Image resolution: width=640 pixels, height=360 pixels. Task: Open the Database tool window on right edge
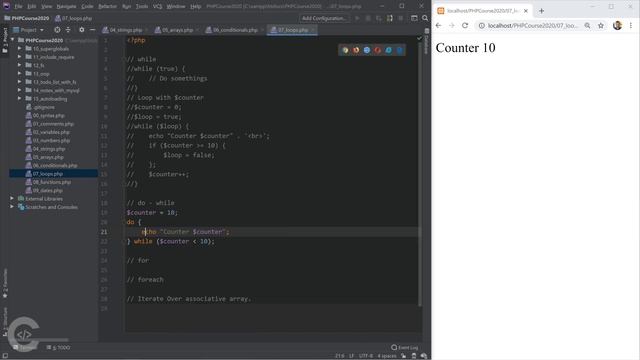[427, 42]
